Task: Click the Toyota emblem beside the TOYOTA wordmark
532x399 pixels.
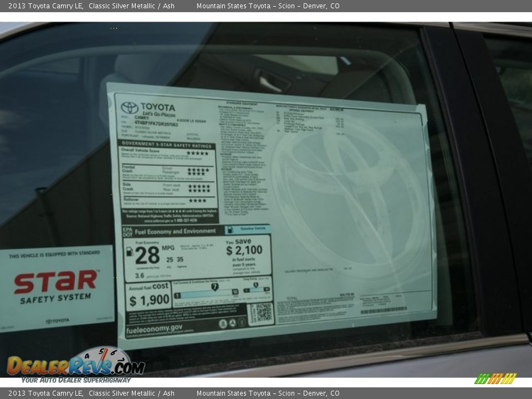Action: click(129, 108)
